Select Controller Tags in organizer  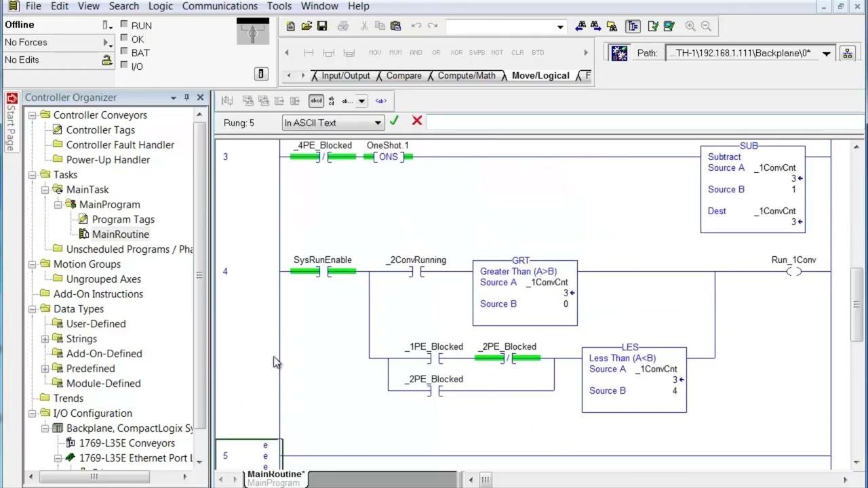[x=100, y=130]
